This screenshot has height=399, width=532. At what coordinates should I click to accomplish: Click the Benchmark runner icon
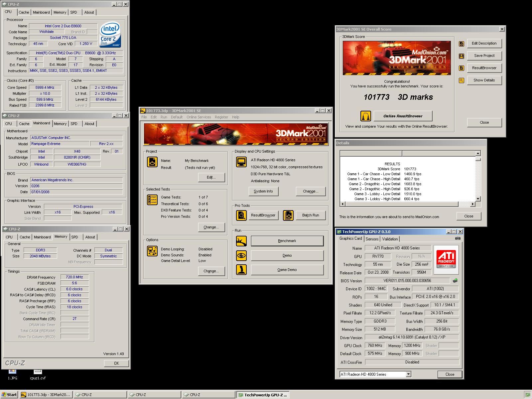point(241,241)
